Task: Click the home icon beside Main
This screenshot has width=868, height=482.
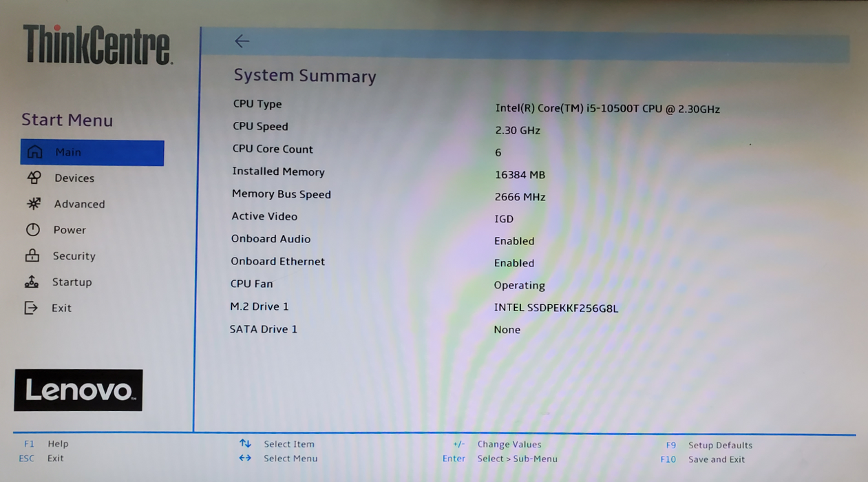Action: point(35,152)
